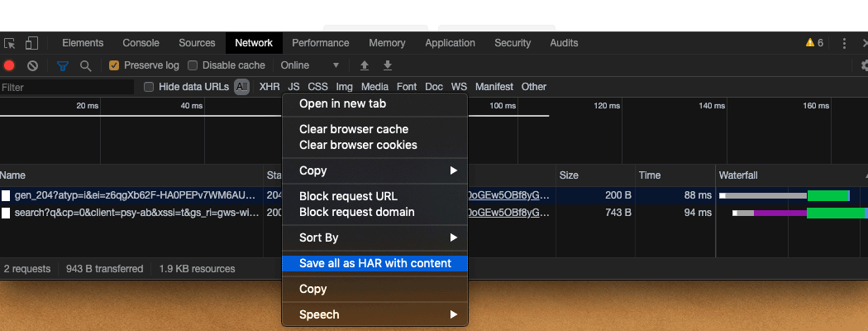
Task: Open the Online throttling dropdown
Action: click(310, 65)
